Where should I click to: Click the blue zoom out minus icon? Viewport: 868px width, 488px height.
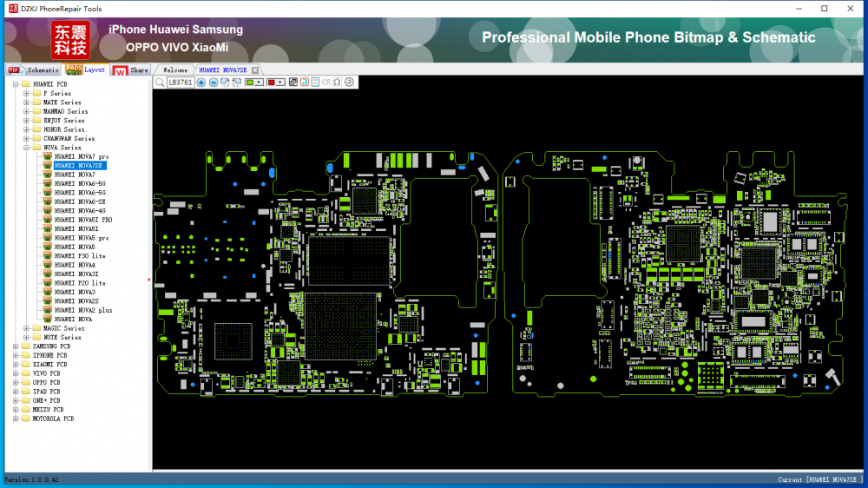(214, 82)
